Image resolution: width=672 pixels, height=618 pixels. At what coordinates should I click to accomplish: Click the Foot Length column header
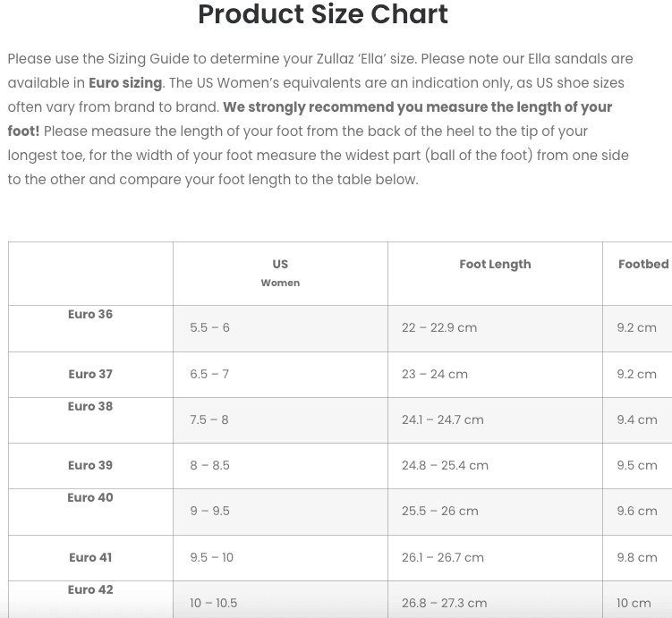495,264
